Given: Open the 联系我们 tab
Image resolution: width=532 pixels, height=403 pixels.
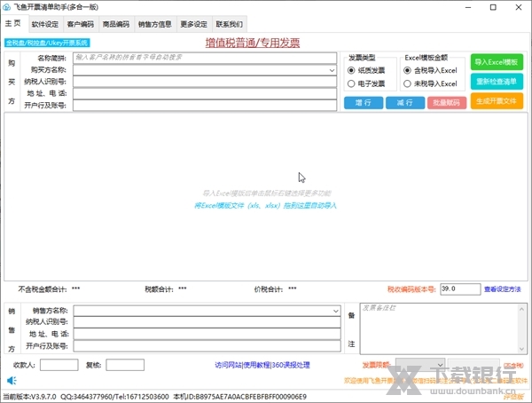Looking at the screenshot, I should (230, 24).
